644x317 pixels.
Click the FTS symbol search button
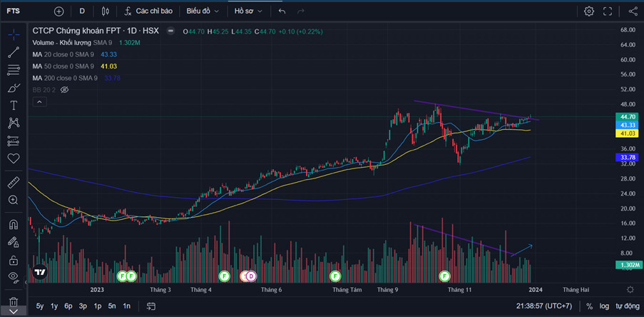14,11
